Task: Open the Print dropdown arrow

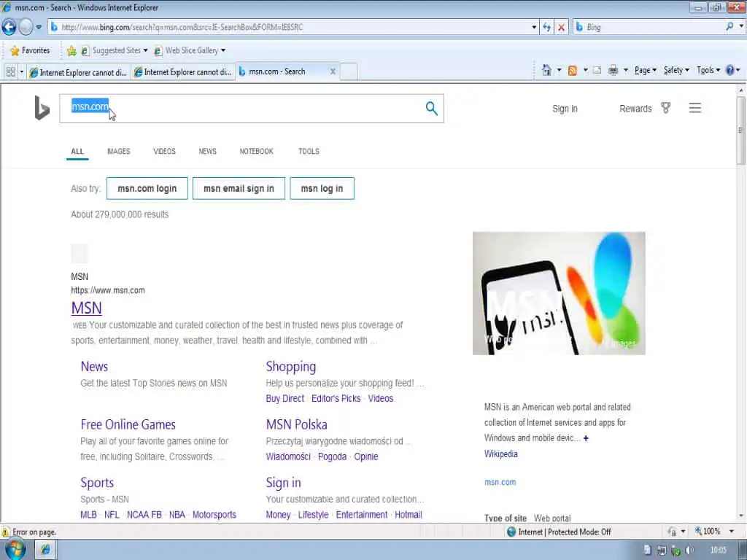Action: tap(625, 71)
